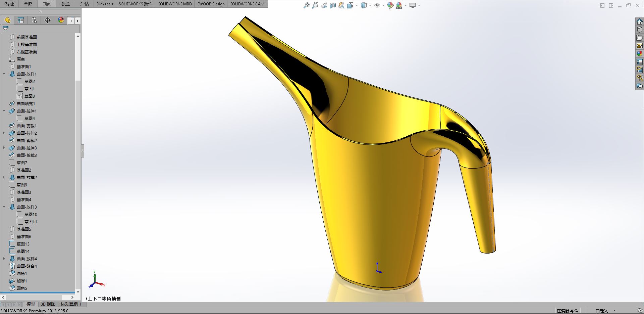
Task: Collapse the 曲面-放样1 feature
Action: (x=4, y=74)
